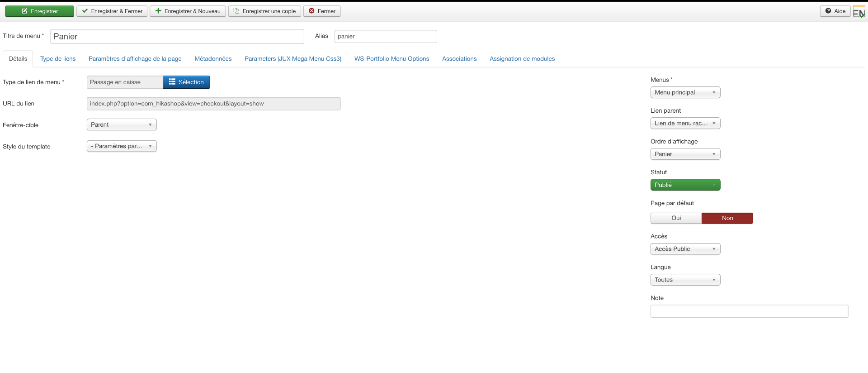868x373 pixels.
Task: Expand the Lien parent dropdown
Action: tap(685, 123)
